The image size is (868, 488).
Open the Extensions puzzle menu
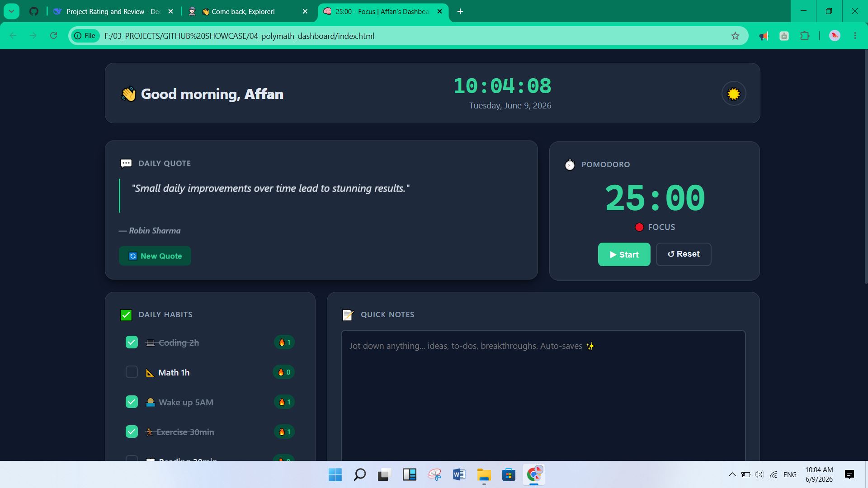[805, 36]
